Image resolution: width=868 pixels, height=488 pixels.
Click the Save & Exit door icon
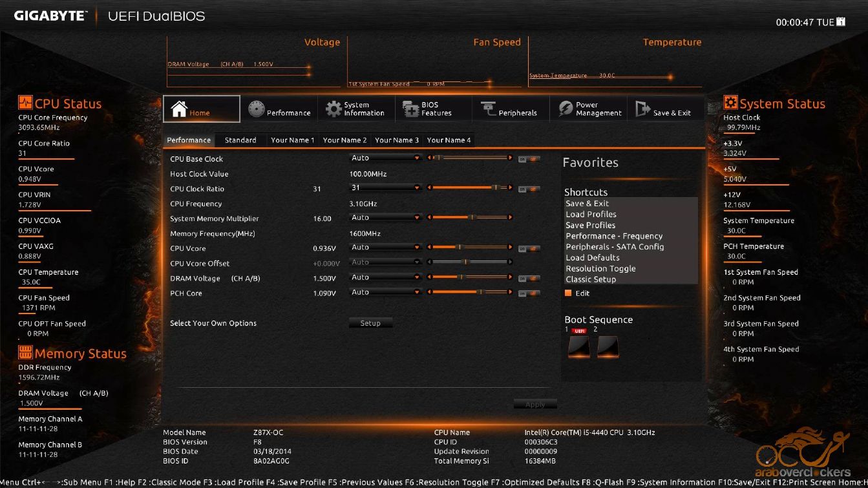click(x=642, y=109)
